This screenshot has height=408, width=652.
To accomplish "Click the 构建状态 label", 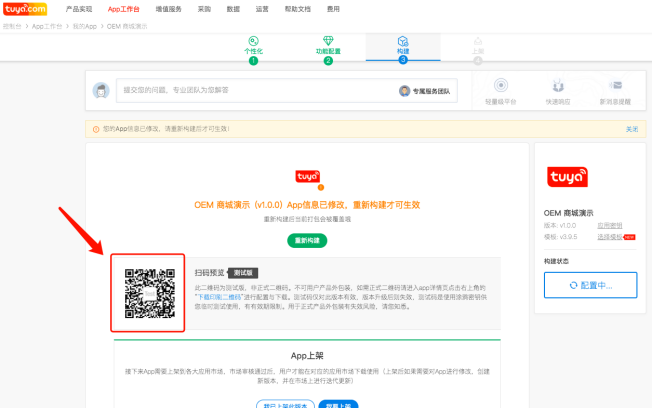I will coord(556,261).
